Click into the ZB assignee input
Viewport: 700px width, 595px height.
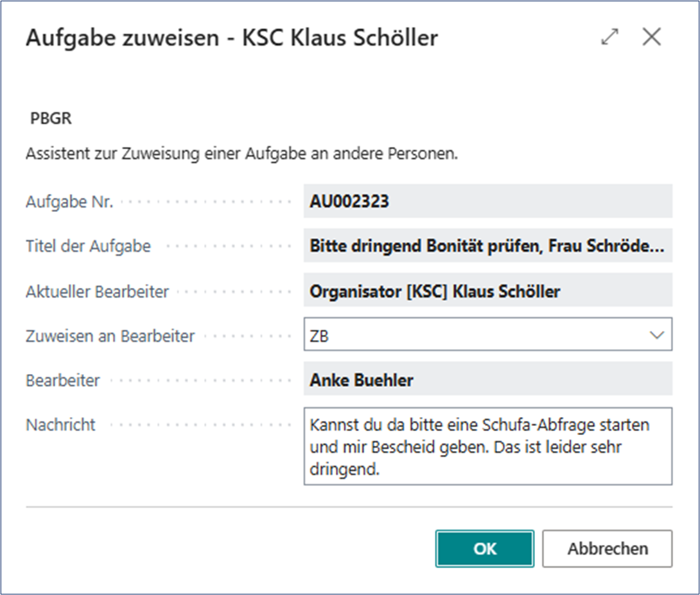(475, 335)
